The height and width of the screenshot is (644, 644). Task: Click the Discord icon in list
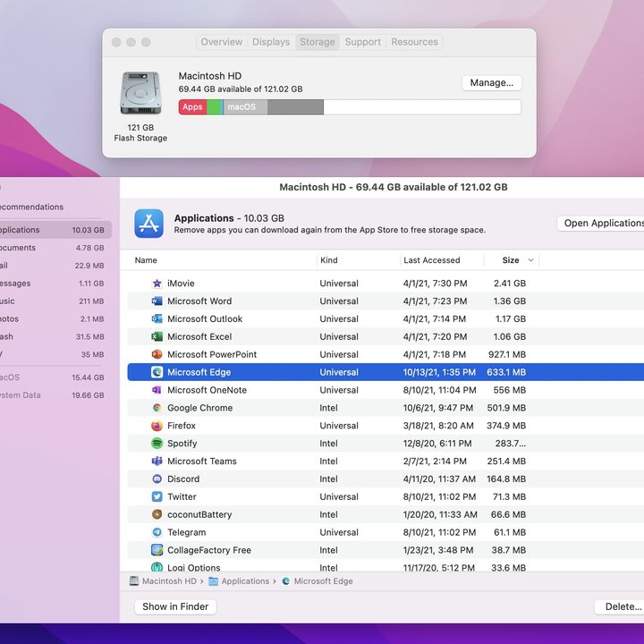[x=157, y=479]
